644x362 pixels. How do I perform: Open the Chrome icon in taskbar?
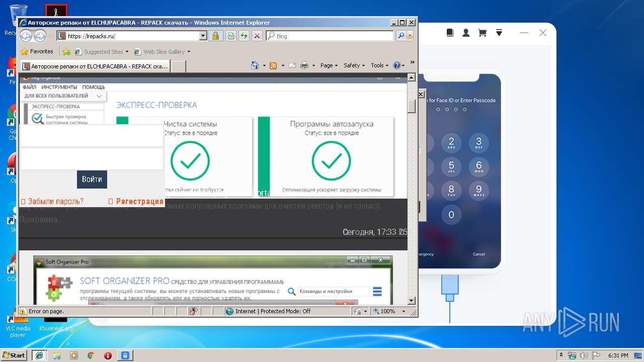[x=91, y=355]
